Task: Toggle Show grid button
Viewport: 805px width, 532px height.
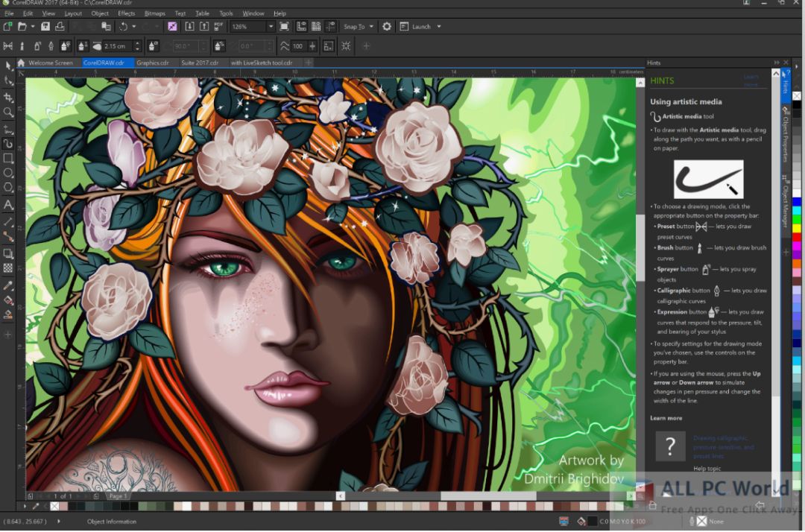Action: click(316, 26)
